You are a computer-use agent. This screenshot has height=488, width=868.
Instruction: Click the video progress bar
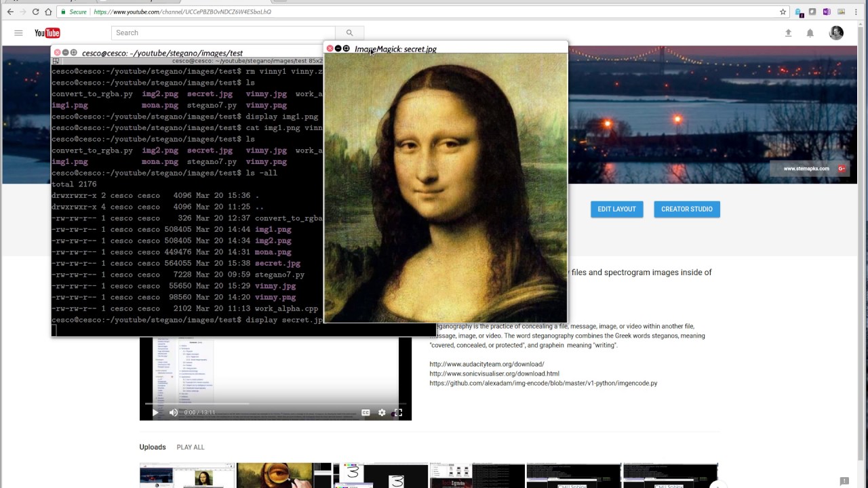[x=275, y=404]
